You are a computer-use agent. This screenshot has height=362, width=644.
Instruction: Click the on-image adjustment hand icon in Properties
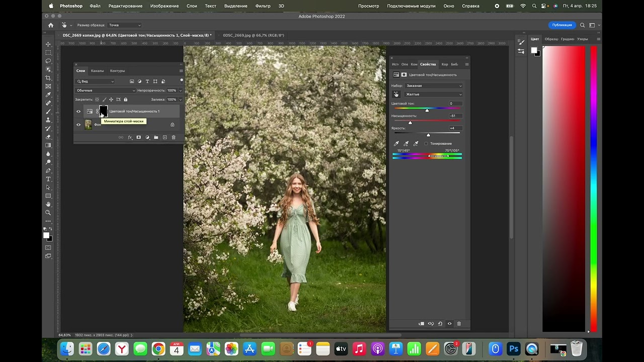pos(396,95)
